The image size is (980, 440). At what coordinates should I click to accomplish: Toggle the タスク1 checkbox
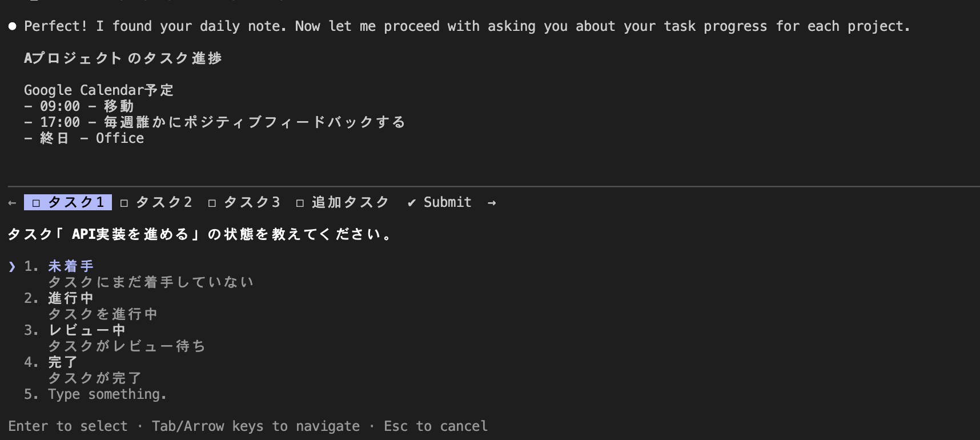[x=36, y=202]
